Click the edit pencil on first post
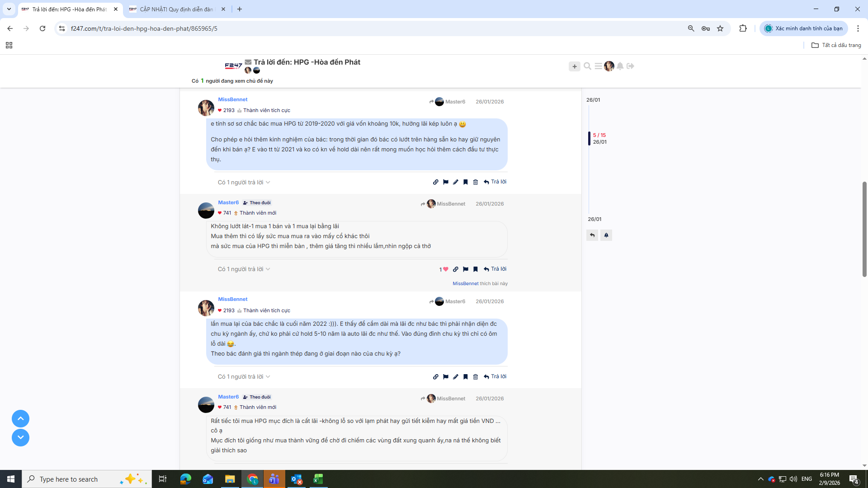This screenshot has width=868, height=488. 455,182
